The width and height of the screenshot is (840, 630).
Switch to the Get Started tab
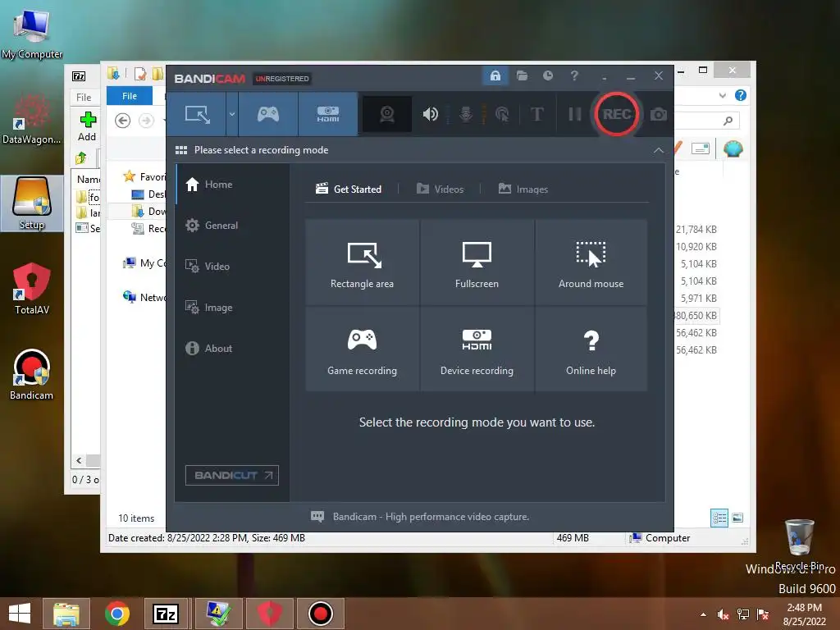point(349,189)
